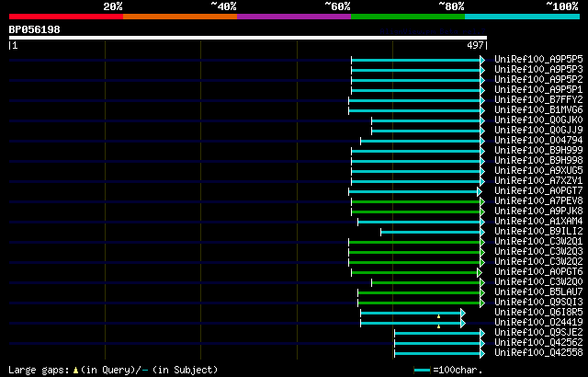
Task: Click the green arrowhead of UniRef100_A0PGT6 alignment
Action: [x=480, y=273]
